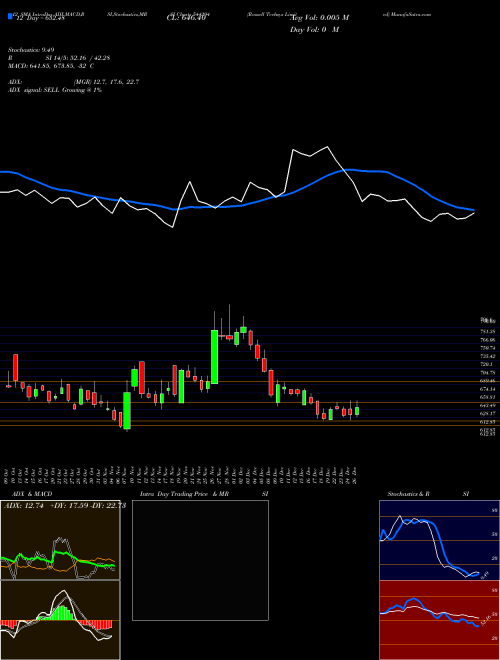The image size is (500, 660).
Task: Click the 'Stochastics & RSI' panel title
Action: coord(428,494)
